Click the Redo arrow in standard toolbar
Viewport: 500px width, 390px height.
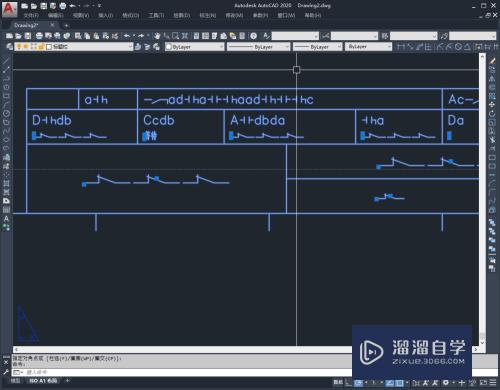pos(141,36)
